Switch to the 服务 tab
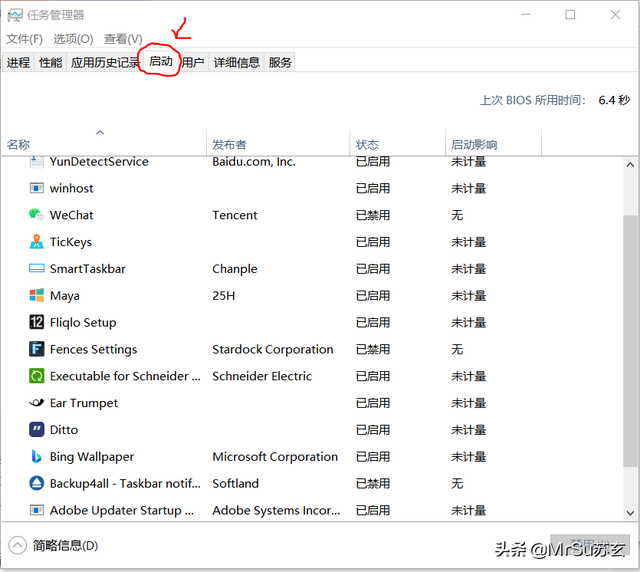Screen dimensions: 640x572 (x=280, y=62)
